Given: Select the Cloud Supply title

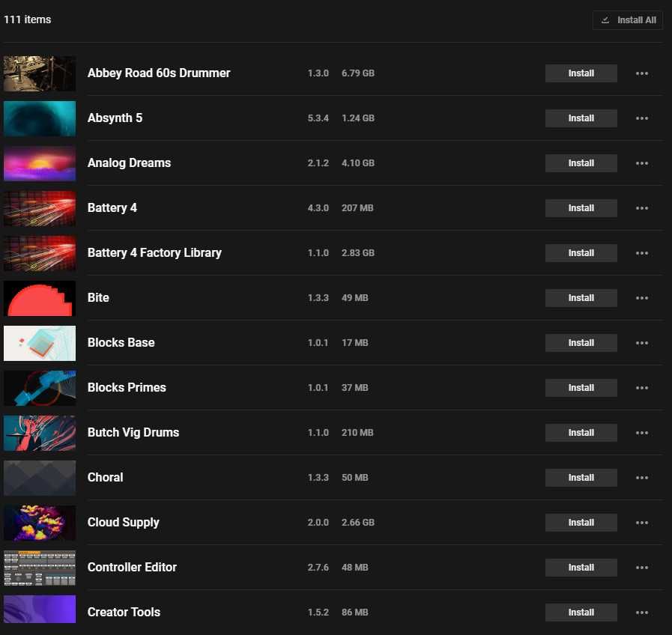Looking at the screenshot, I should [x=123, y=523].
